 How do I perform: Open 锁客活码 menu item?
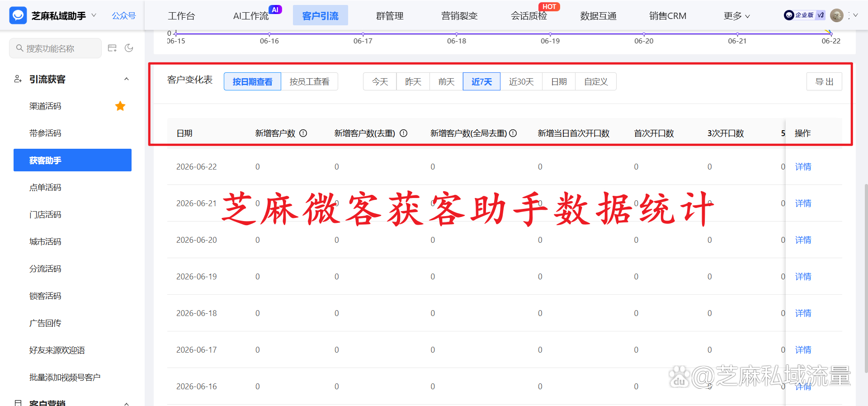coord(45,296)
